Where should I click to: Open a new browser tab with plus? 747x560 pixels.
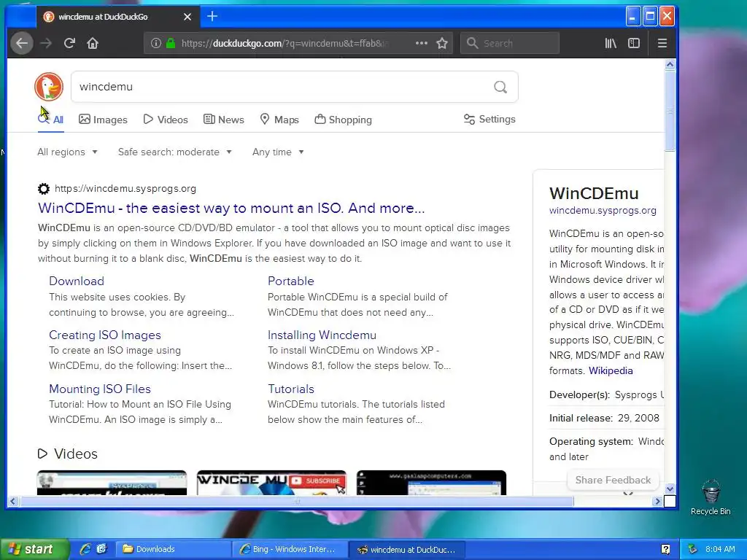[212, 17]
